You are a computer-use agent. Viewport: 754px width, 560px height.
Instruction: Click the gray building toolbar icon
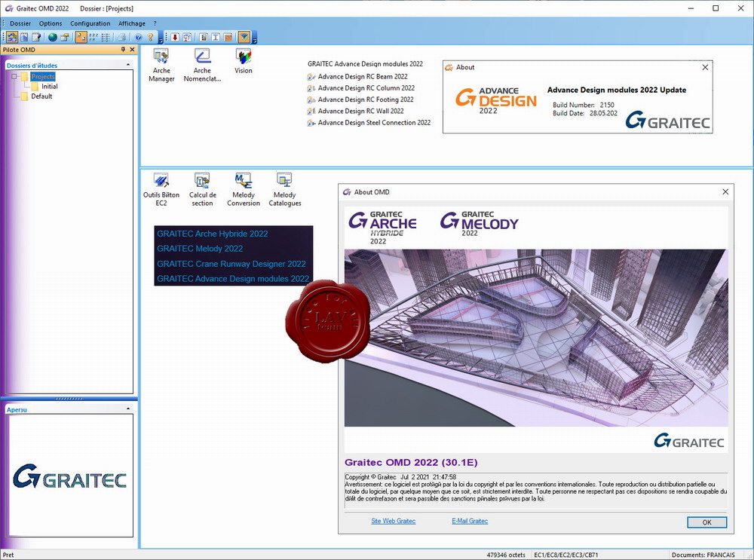point(204,37)
